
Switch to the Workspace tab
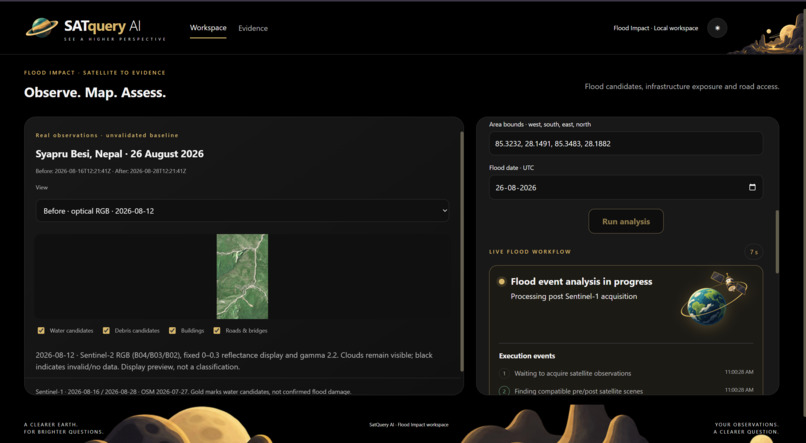pyautogui.click(x=208, y=28)
